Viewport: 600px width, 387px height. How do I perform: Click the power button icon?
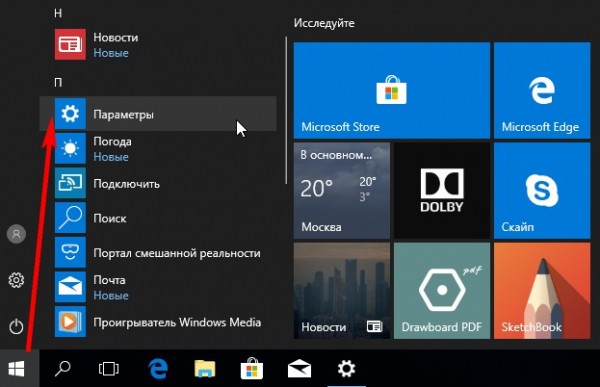(16, 327)
